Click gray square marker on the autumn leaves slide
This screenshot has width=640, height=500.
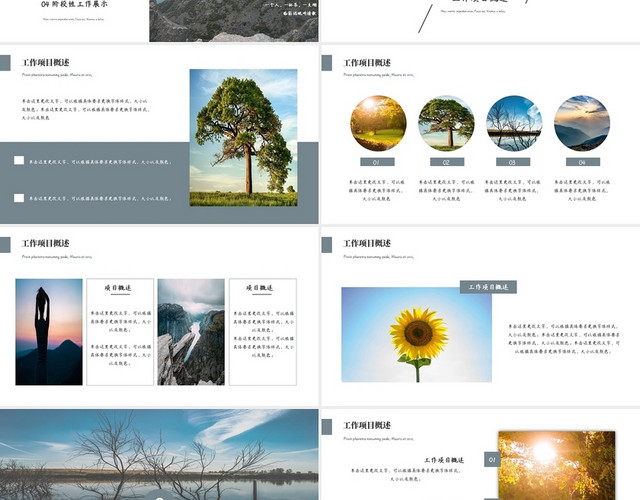click(327, 427)
